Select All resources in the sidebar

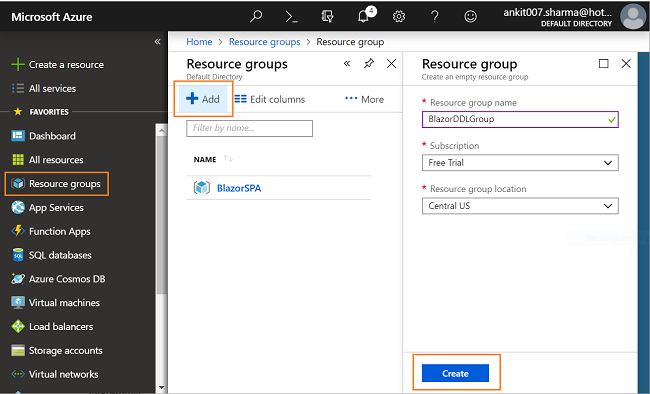(56, 160)
